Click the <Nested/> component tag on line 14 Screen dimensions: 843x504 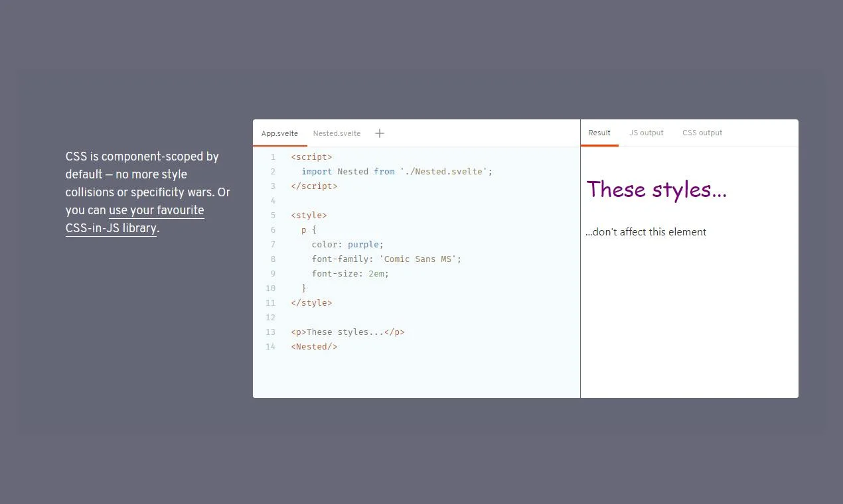click(314, 347)
